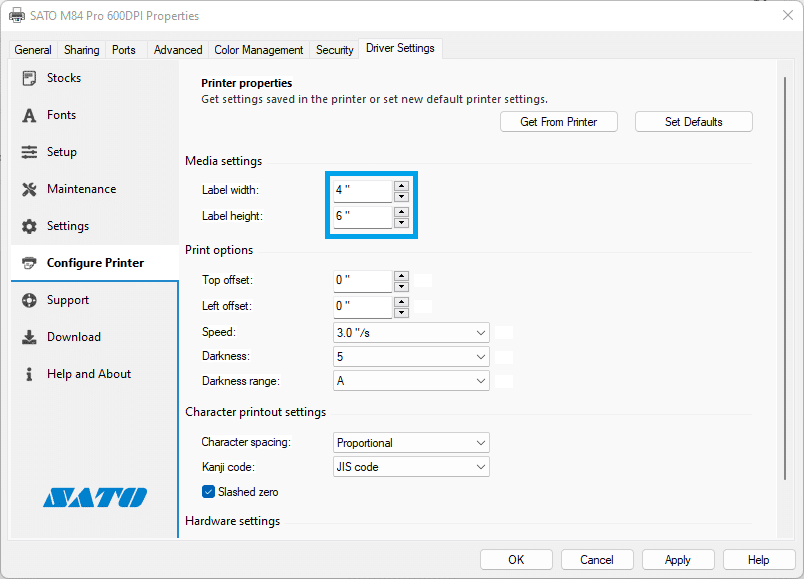Image resolution: width=804 pixels, height=579 pixels.
Task: Decrease Label height with down arrow
Action: [x=401, y=223]
